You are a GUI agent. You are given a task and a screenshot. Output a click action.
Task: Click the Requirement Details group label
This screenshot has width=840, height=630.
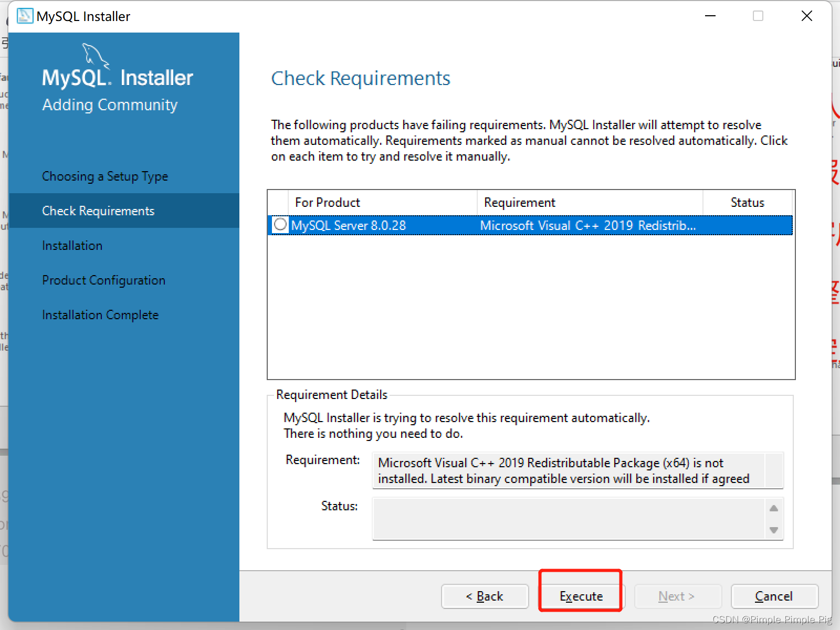pyautogui.click(x=332, y=395)
